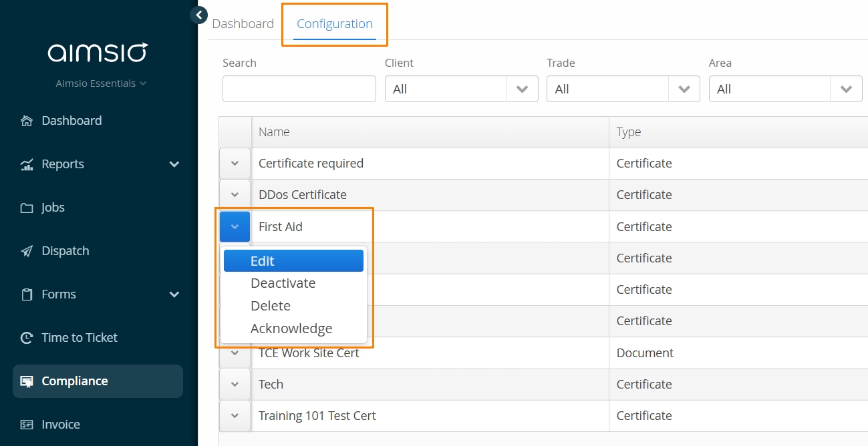Viewport: 868px width, 446px height.
Task: Open row menu for Certificate required
Action: [235, 164]
